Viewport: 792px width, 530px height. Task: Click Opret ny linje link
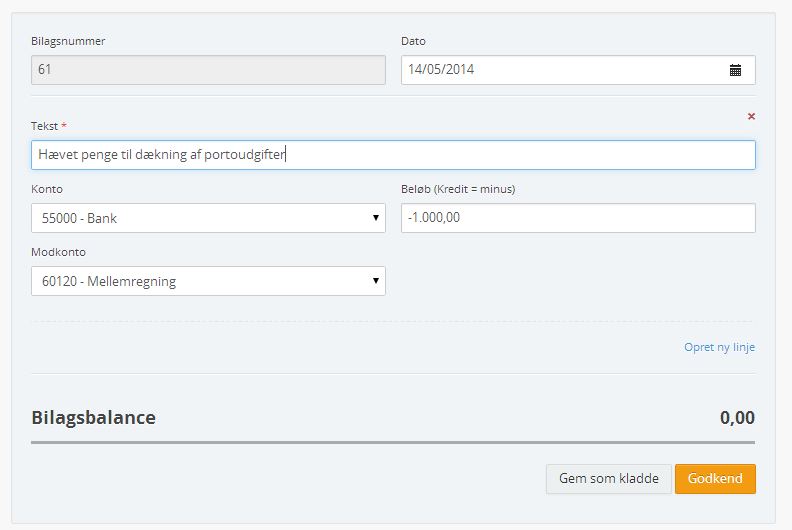click(719, 347)
